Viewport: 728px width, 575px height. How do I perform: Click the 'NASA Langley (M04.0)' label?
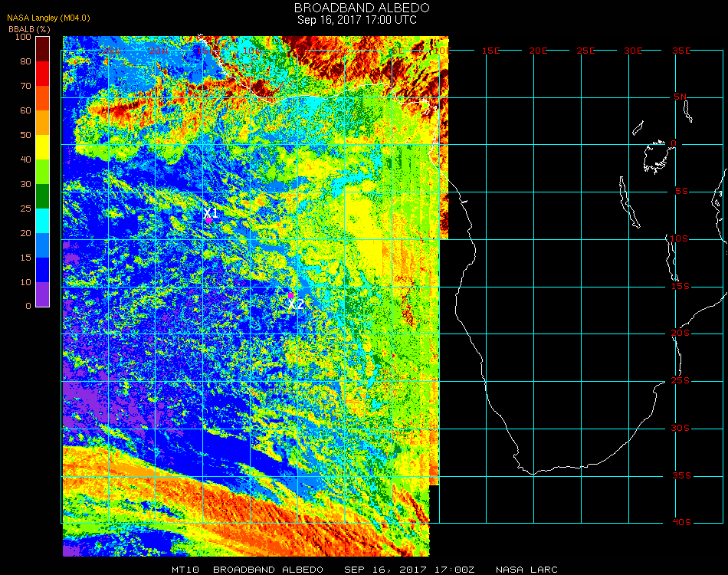(x=48, y=18)
